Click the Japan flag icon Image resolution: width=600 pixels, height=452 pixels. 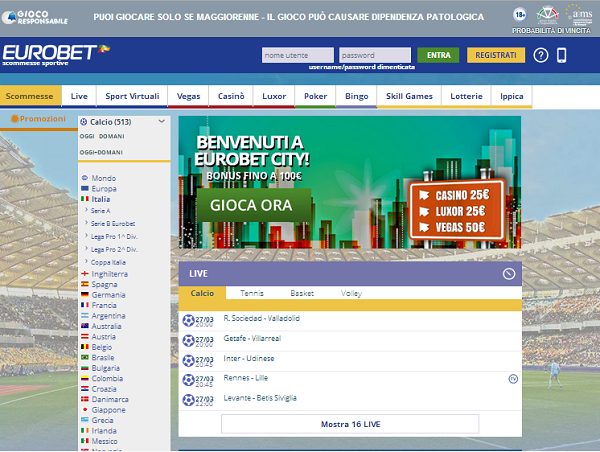tap(85, 410)
